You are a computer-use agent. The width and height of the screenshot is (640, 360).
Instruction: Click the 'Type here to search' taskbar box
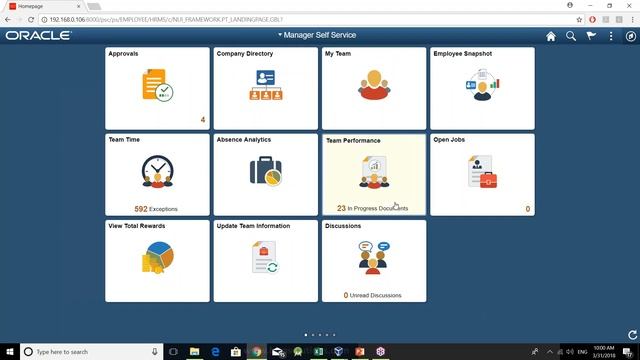point(91,351)
